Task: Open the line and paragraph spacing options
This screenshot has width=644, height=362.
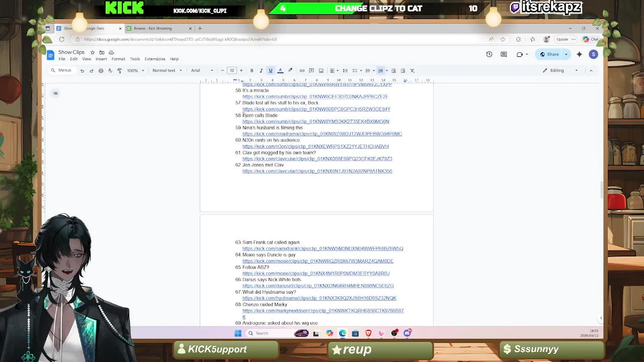Action: (x=345, y=70)
